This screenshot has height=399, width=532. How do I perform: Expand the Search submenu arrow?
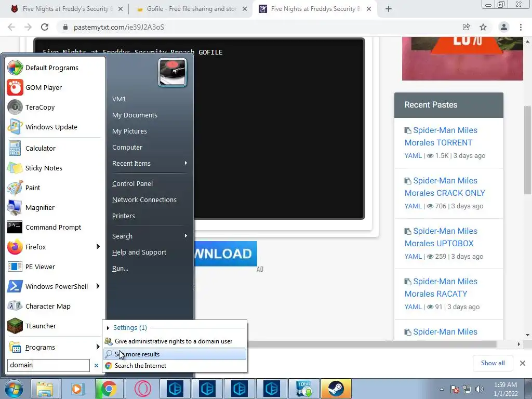pyautogui.click(x=186, y=236)
